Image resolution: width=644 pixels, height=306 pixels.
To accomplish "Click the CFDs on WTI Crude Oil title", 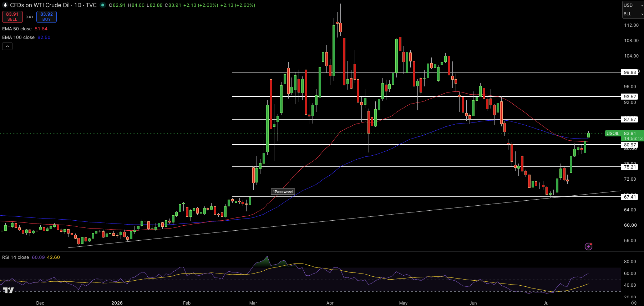I will 40,5.
